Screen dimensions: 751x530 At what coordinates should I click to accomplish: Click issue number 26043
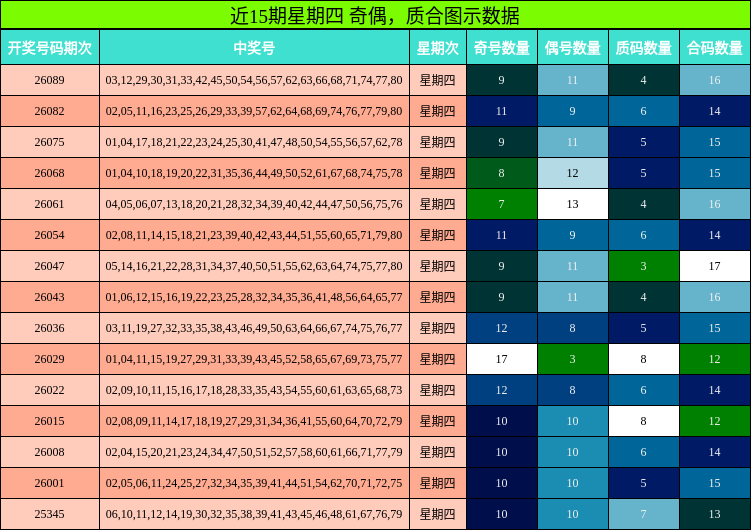click(x=49, y=297)
